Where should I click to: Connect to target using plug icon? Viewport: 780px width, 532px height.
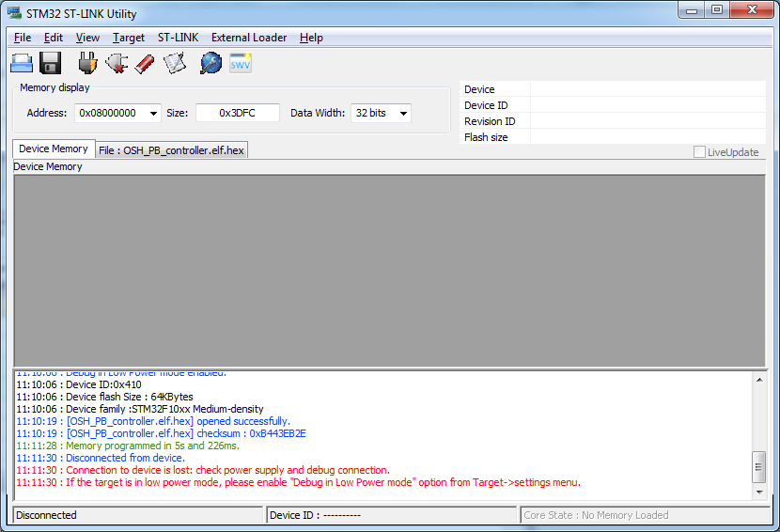pos(87,63)
